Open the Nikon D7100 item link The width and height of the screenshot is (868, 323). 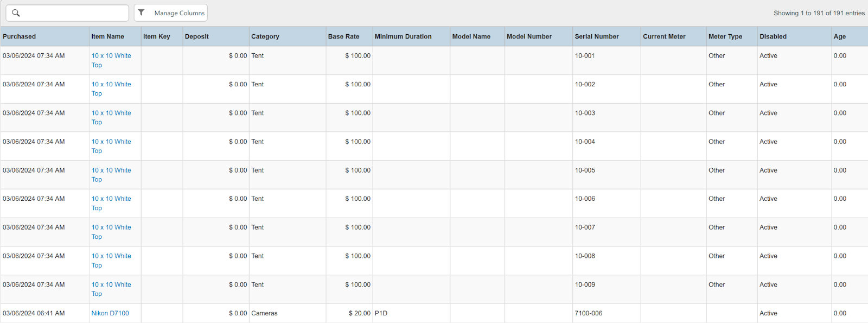pos(110,313)
